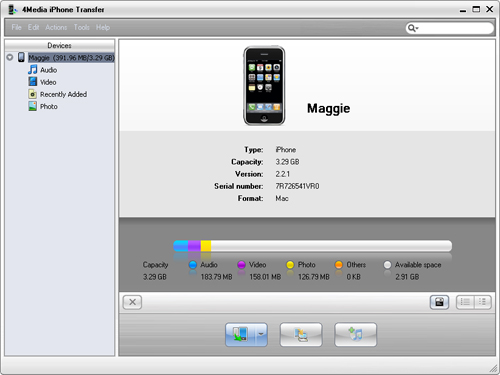The height and width of the screenshot is (375, 500).
Task: Click the serial number 7R726541VR0
Action: [297, 186]
